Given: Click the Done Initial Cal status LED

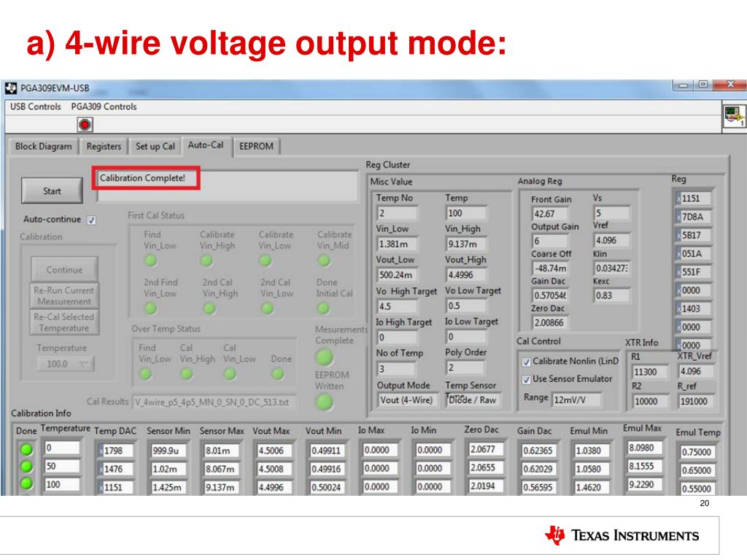Looking at the screenshot, I should 323,308.
